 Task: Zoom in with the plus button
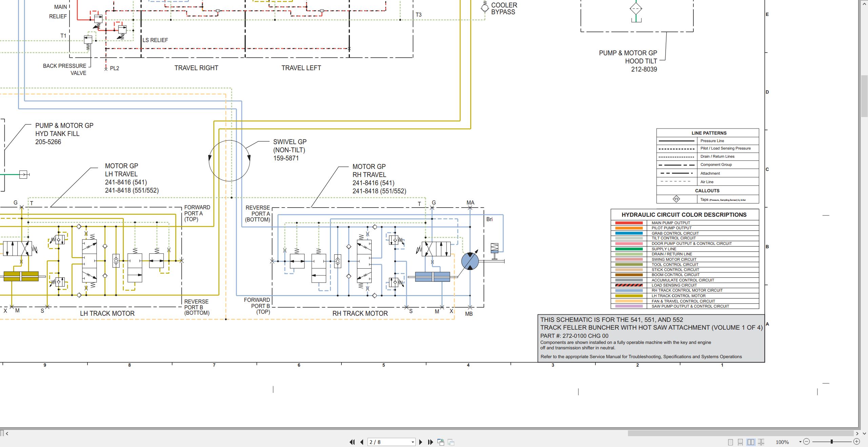click(x=856, y=442)
